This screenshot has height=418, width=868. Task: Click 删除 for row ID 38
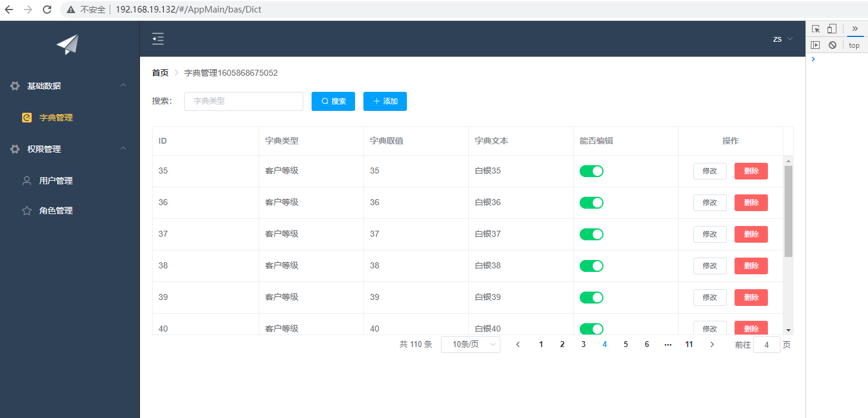(x=751, y=266)
